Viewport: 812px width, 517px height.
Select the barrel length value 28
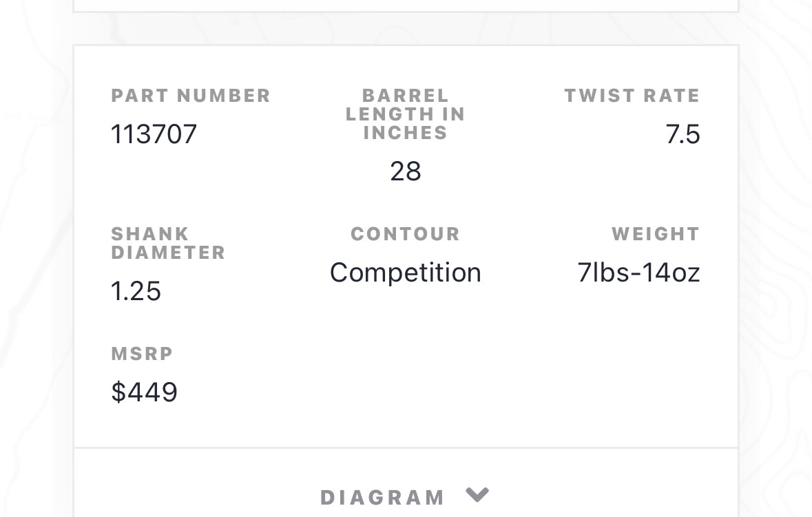[x=406, y=171]
